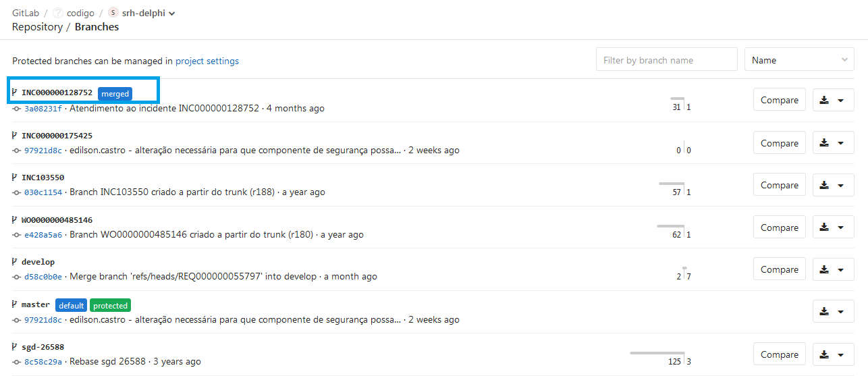Open the Name sort dropdown
This screenshot has height=376, width=868.
tap(799, 60)
